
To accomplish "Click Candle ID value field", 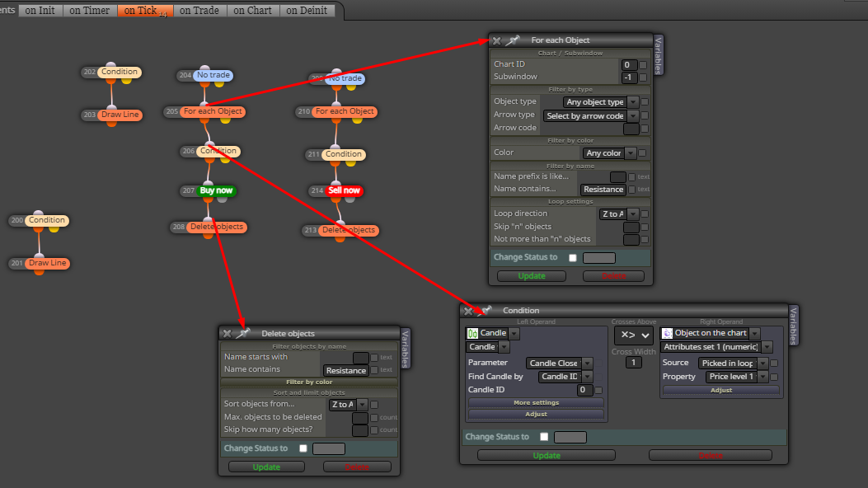I will tap(584, 390).
